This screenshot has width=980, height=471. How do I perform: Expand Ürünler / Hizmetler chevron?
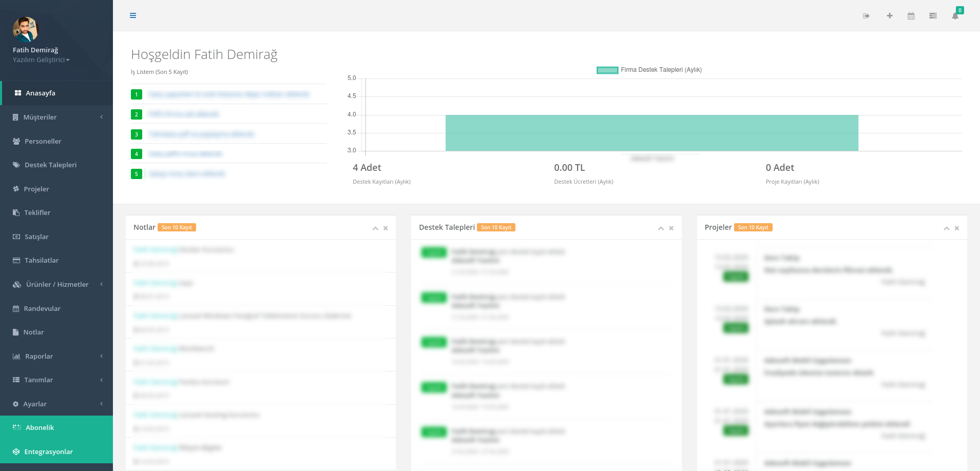(102, 284)
